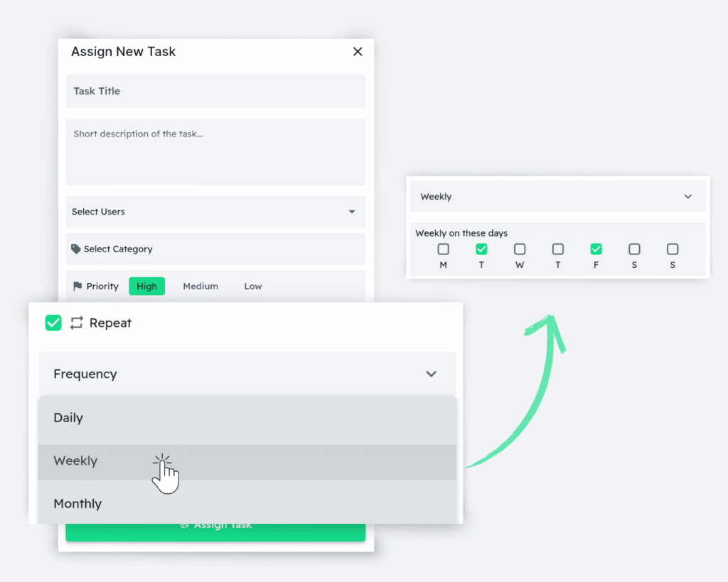Enable the Wednesday checkbox
Screen dimensions: 728x582
(520, 249)
